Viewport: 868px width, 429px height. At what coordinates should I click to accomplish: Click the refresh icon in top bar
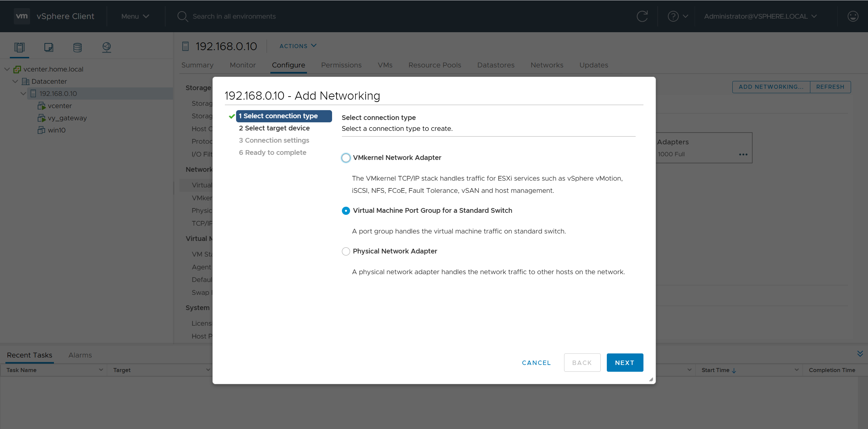pos(642,16)
